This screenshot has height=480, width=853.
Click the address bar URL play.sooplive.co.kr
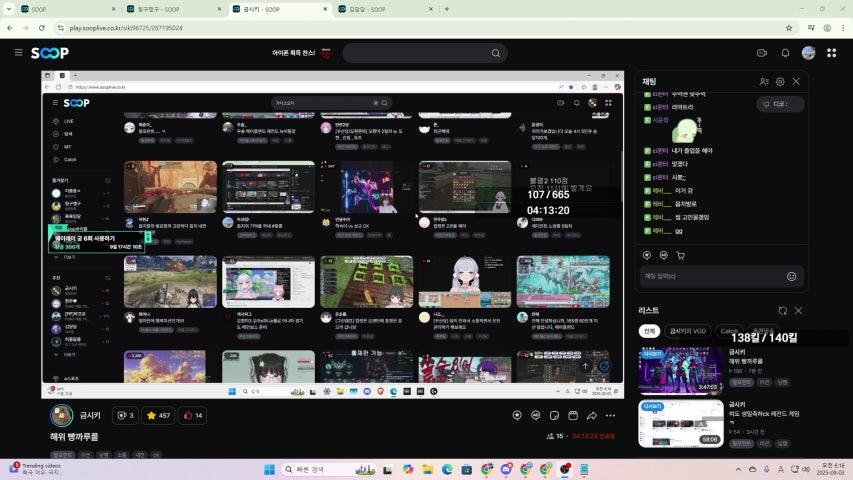(126, 28)
